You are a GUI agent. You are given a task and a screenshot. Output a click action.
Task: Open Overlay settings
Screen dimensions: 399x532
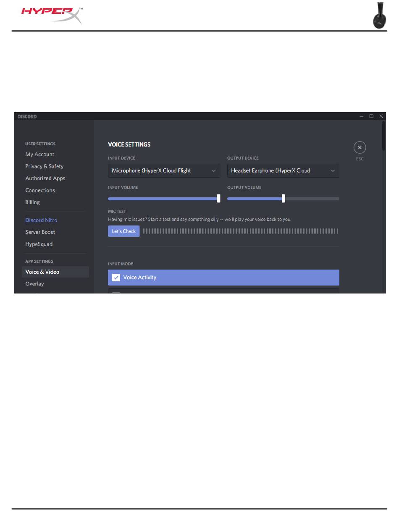pos(34,284)
